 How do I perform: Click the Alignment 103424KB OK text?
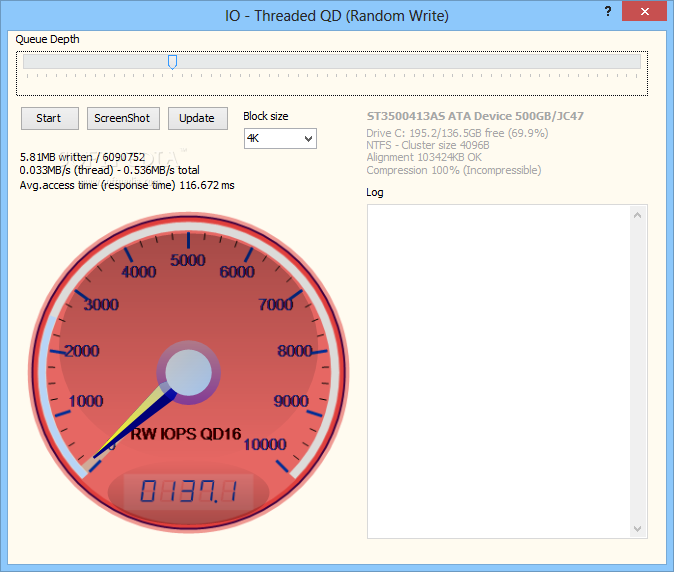tap(424, 157)
